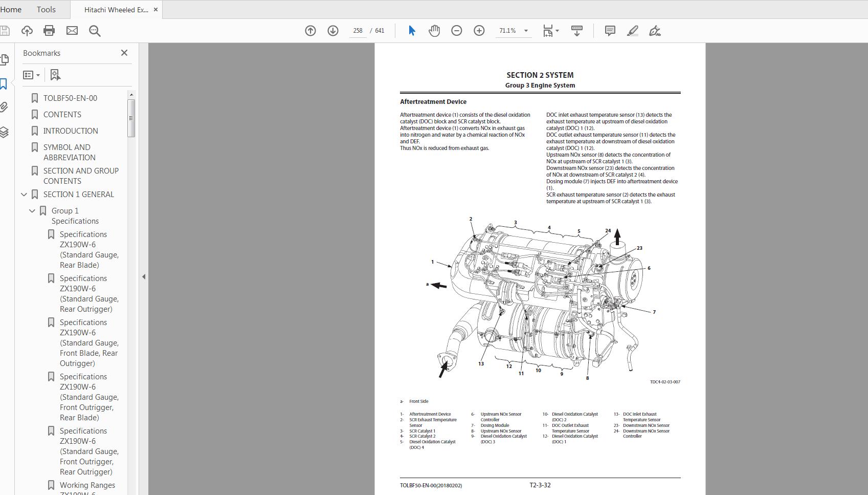Send file by email envelope icon
The image size is (868, 495).
72,31
